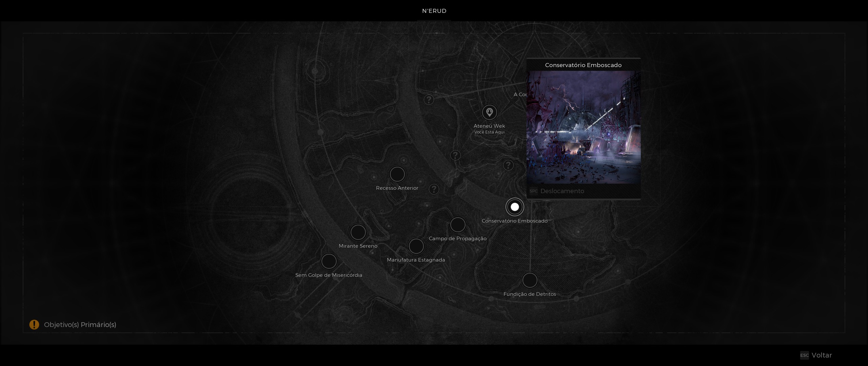Select the Ateneu Wek current location pin

tap(489, 112)
